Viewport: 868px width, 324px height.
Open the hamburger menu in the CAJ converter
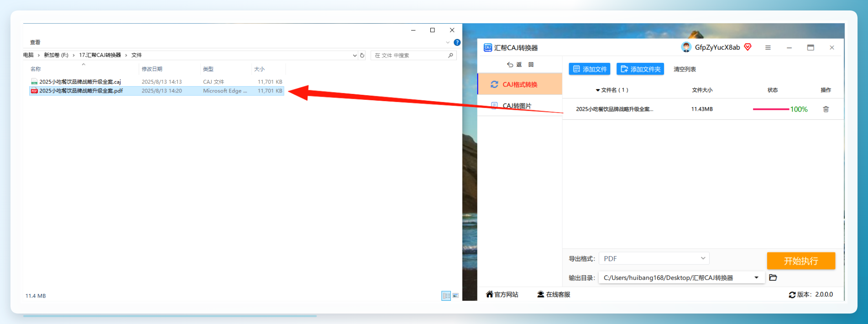point(768,47)
